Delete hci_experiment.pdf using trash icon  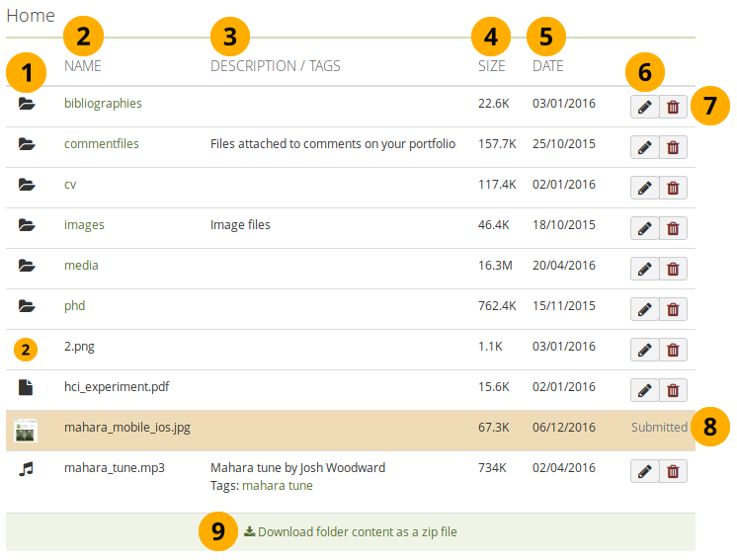[x=673, y=390]
